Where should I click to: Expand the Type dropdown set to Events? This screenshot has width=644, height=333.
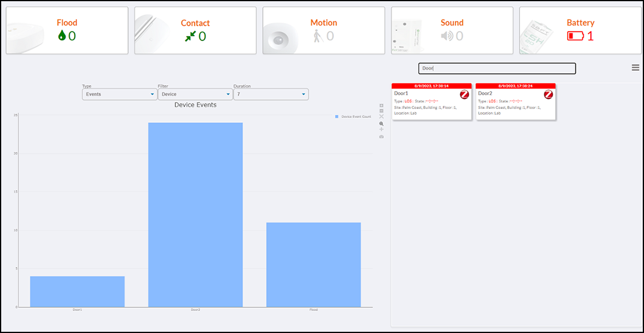pos(119,94)
